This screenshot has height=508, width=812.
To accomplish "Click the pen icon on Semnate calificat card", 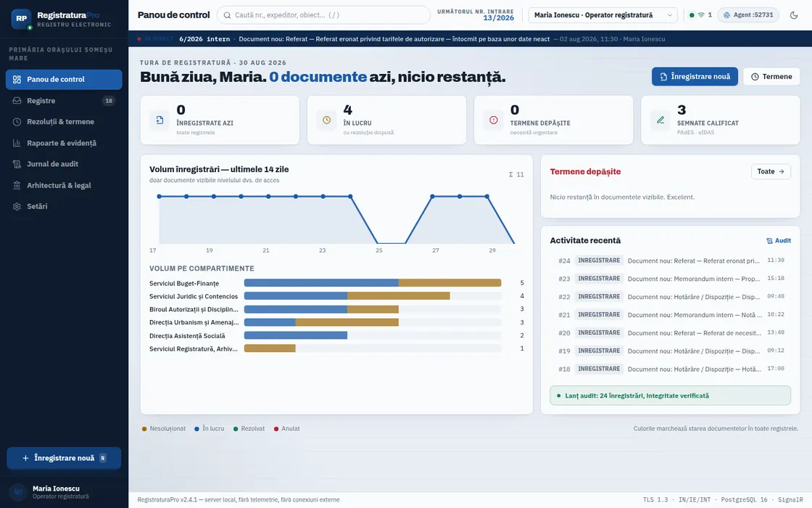I will 660,120.
